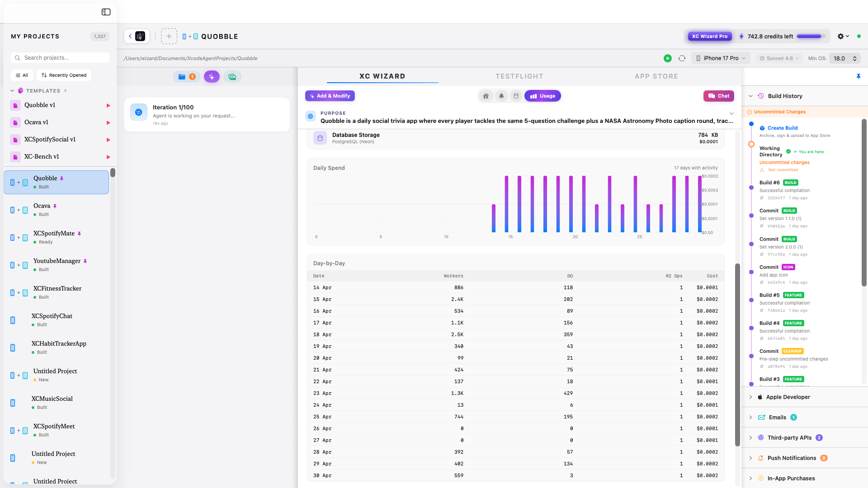Click the usage panel scrollbar
This screenshot has height=488, width=868.
click(737, 355)
